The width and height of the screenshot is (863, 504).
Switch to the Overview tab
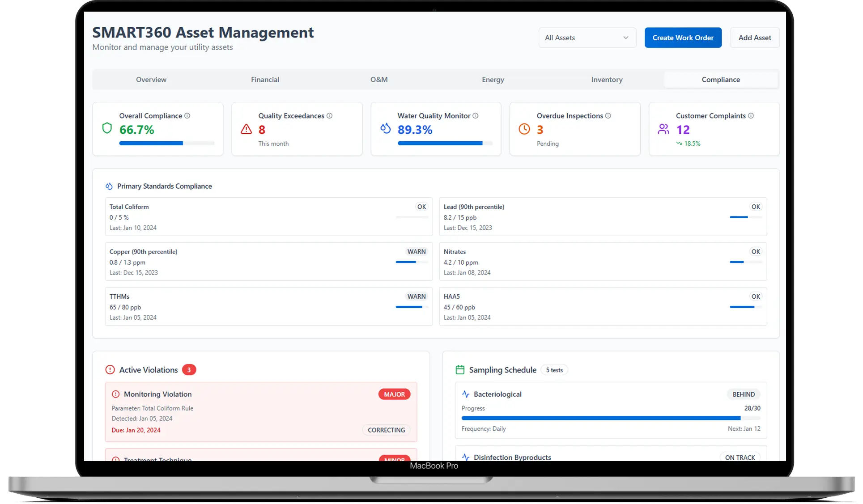coord(151,79)
